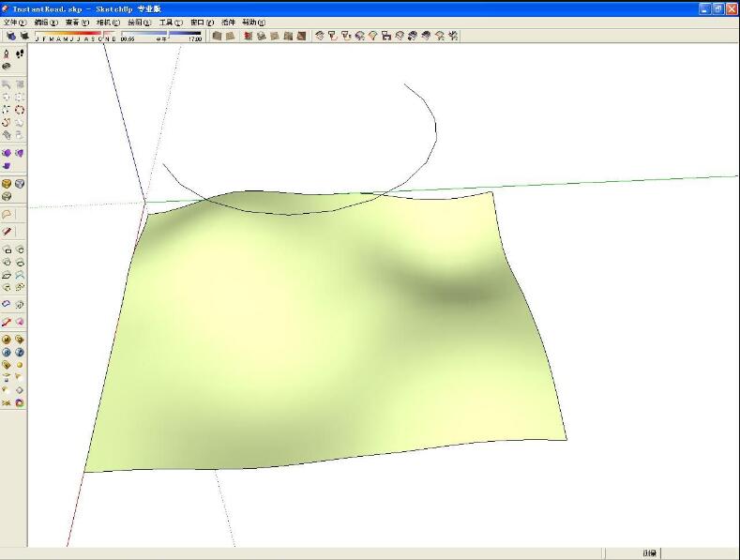Click the gold M coin icon
Image resolution: width=740 pixels, height=560 pixels.
pyautogui.click(x=7, y=340)
